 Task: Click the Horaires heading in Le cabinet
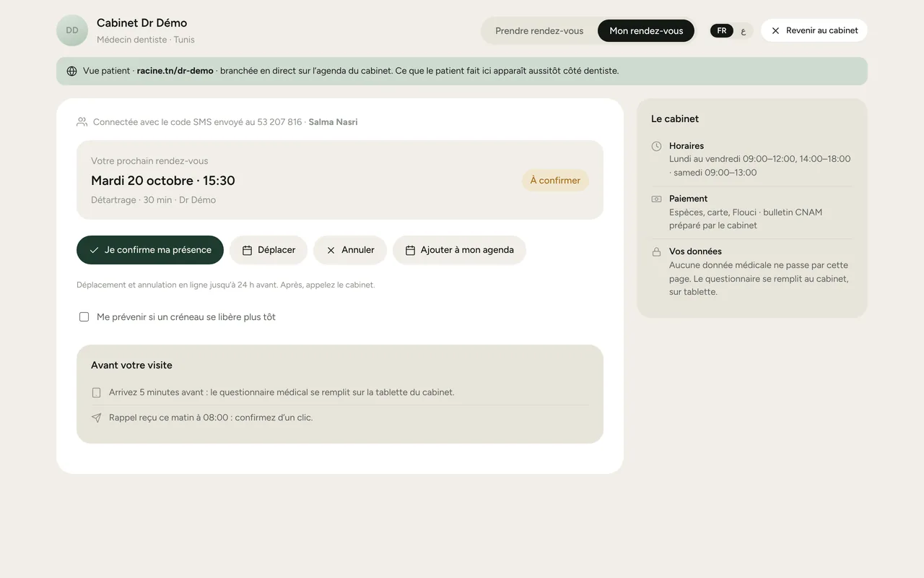tap(687, 146)
